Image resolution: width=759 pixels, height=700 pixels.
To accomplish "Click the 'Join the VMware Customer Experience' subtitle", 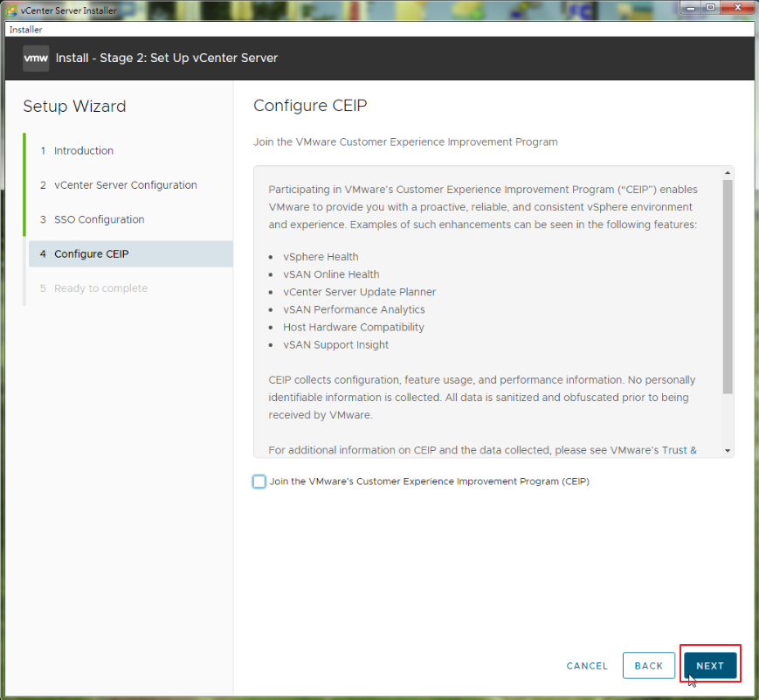I will click(405, 142).
